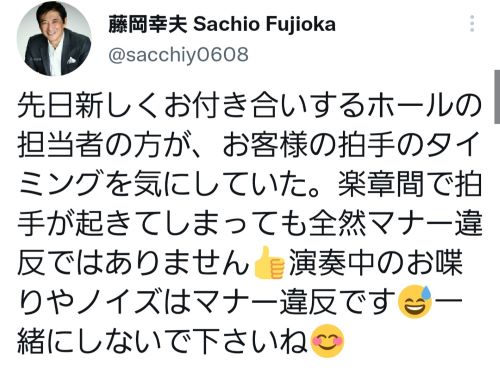Image resolution: width=500 pixels, height=387 pixels.
Task: Click tweet text 楽章間で拍
Action: (410, 183)
